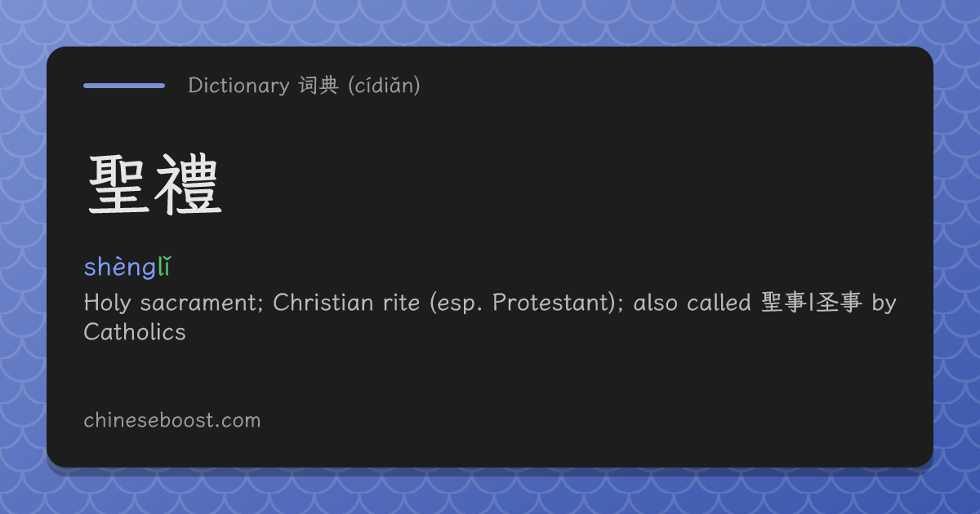980x514 pixels.
Task: Click the word by ending the first definition line
Action: pyautogui.click(x=884, y=304)
